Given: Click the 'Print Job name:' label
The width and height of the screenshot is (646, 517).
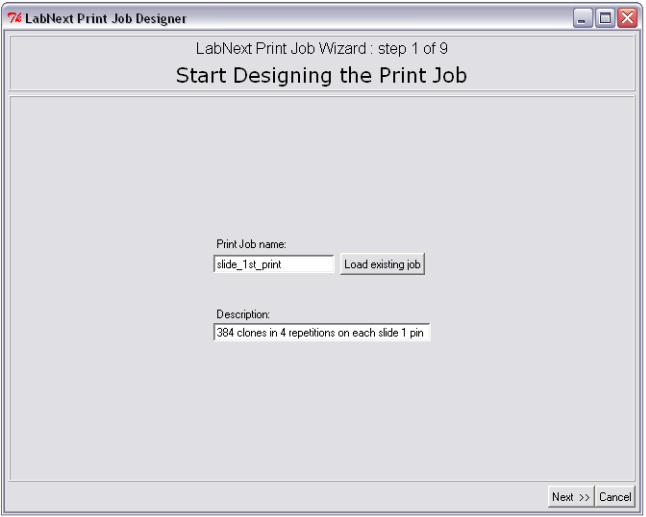Looking at the screenshot, I should [x=251, y=244].
